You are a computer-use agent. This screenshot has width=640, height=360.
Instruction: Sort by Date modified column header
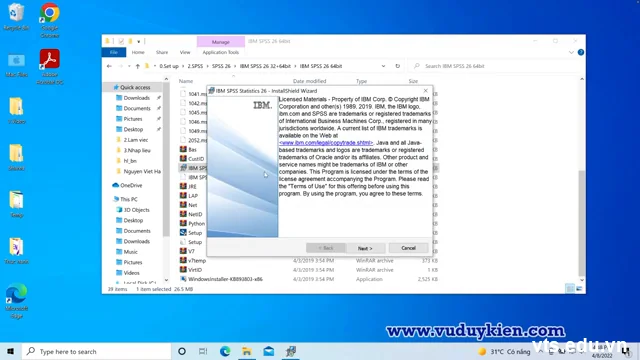[309, 81]
